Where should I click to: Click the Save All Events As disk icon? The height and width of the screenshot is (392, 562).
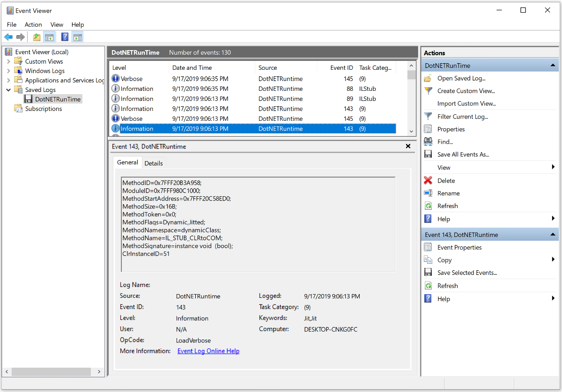[428, 154]
